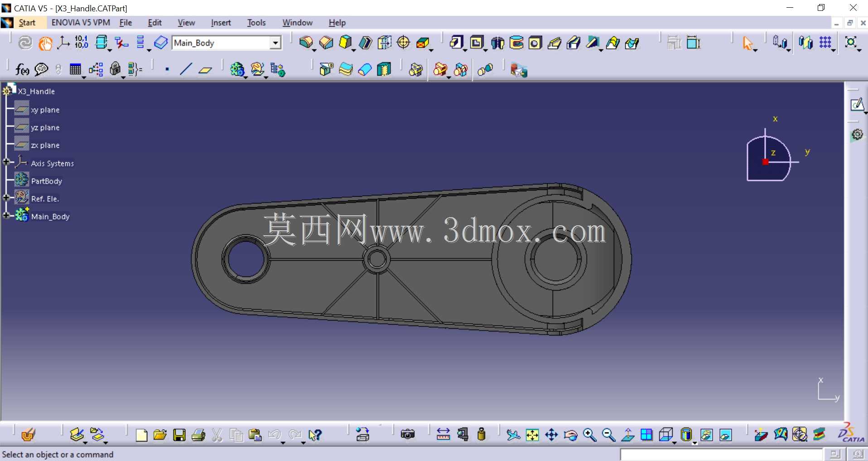The height and width of the screenshot is (461, 868).
Task: Click the Normal View icon
Action: coord(627,435)
